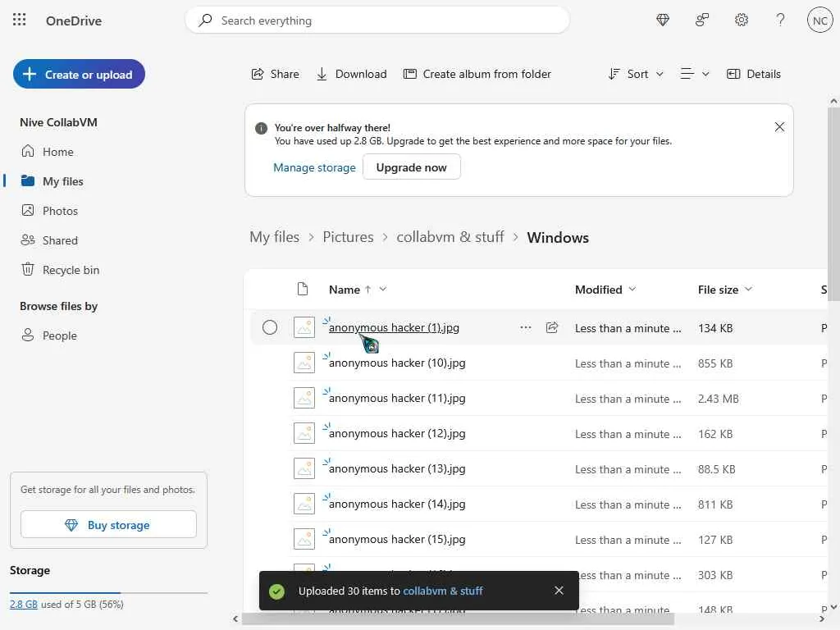Viewport: 840px width, 630px height.
Task: Open the app launcher grid icon
Action: 20,21
